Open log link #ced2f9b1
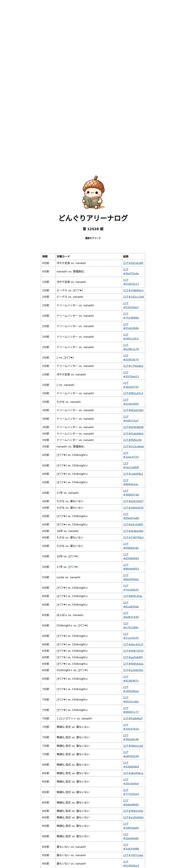This screenshot has width=186, height=868. point(133,474)
